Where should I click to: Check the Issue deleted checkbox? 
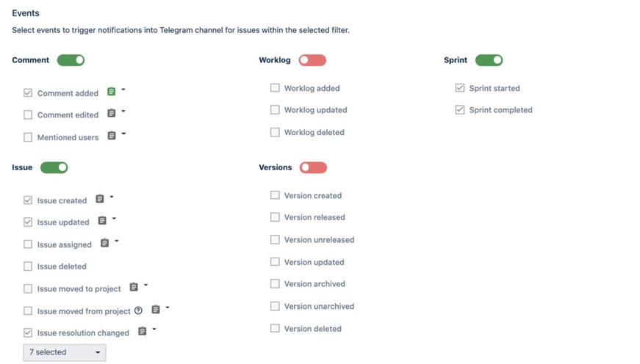[28, 266]
